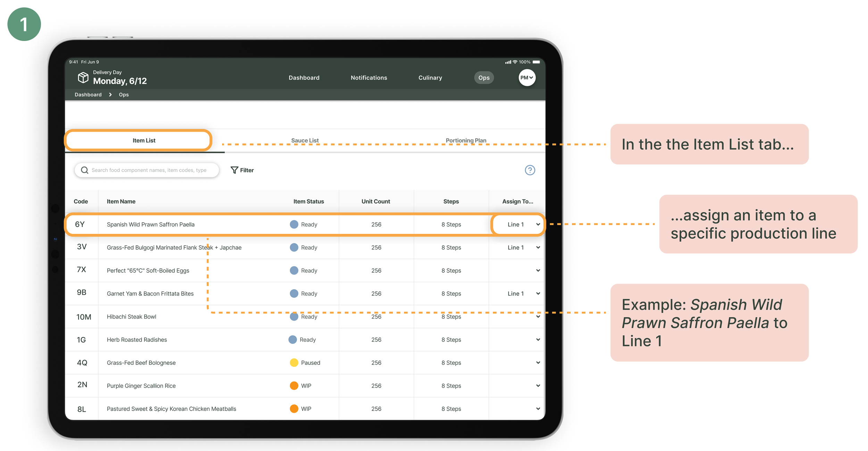Expand Assign To dropdown for Soft-Boiled Eggs
This screenshot has height=451, width=868.
(x=538, y=270)
